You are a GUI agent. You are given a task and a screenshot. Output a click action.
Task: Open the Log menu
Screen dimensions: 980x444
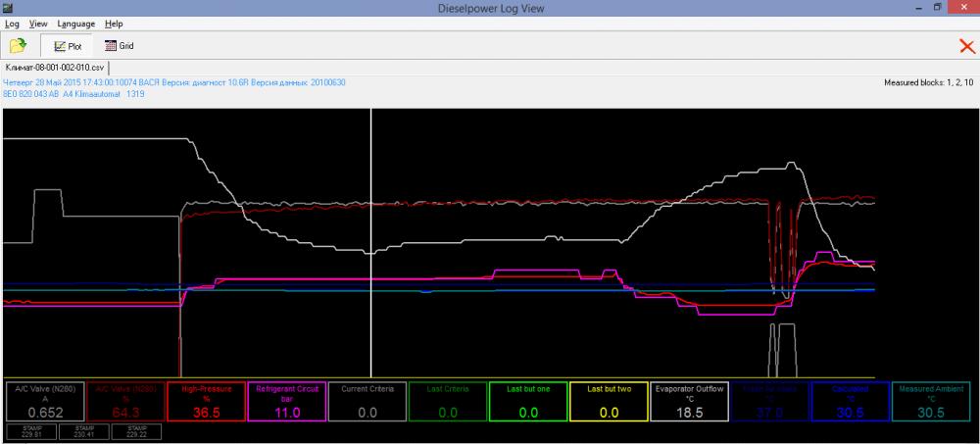pos(13,23)
